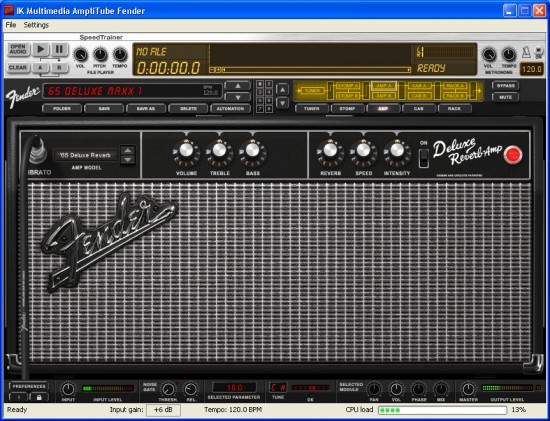Open the File menu
550x421 pixels.
[11, 25]
